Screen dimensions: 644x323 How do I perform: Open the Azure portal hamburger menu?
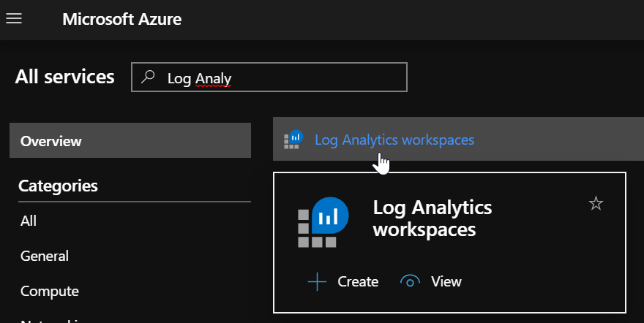[x=14, y=19]
